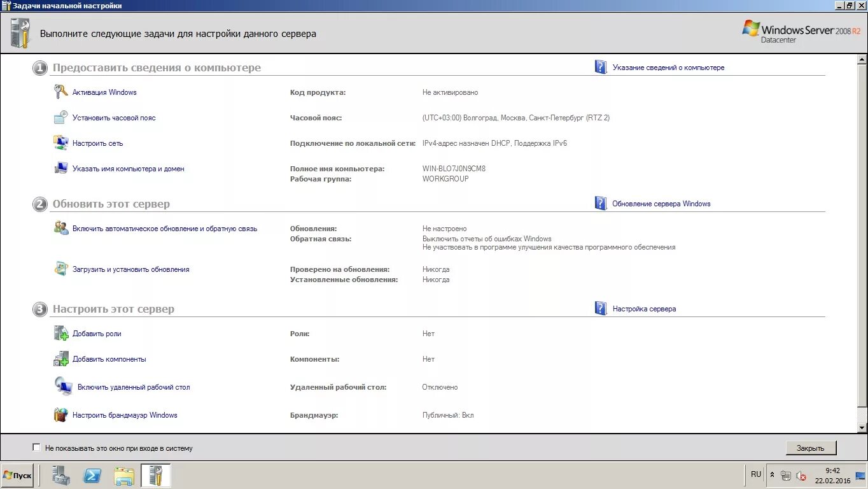Click 'IPv4-адрес назначен DHCP' network status
868x489 pixels.
click(x=494, y=143)
